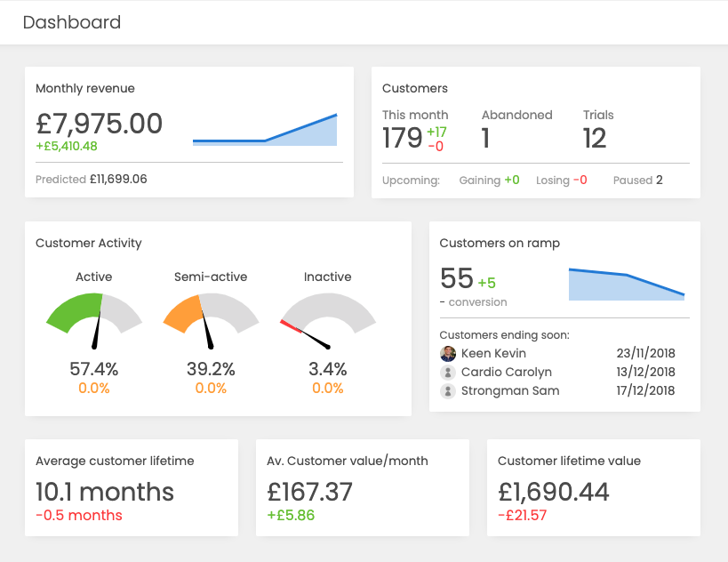The width and height of the screenshot is (728, 562).
Task: Click Strongman Sam's profile avatar
Action: coord(448,390)
